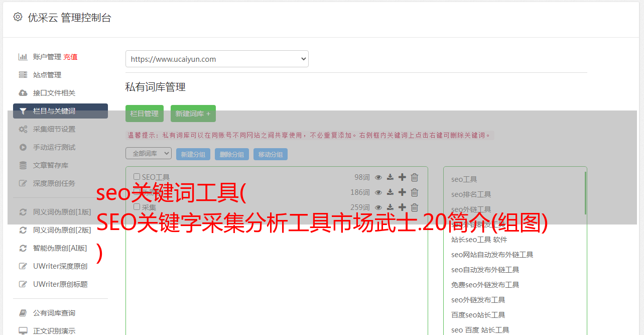Click the gears icon for 采集细节设置

pyautogui.click(x=23, y=129)
